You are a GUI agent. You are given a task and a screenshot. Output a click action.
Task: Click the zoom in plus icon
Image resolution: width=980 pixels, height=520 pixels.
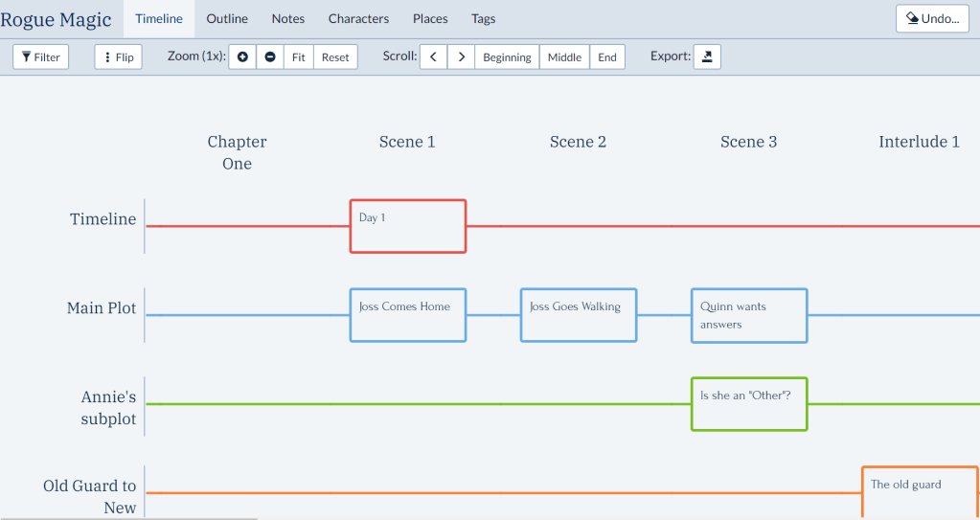coord(242,57)
